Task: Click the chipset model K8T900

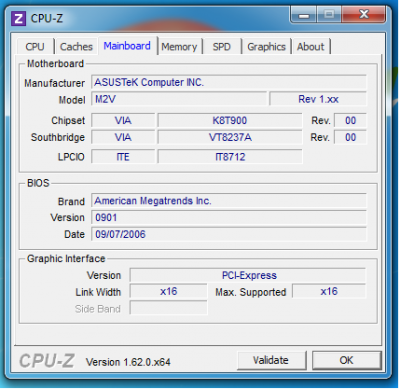Action: tap(230, 120)
